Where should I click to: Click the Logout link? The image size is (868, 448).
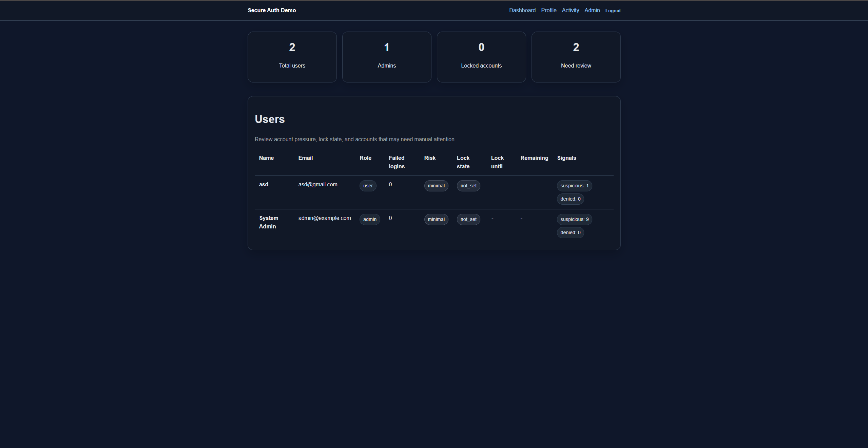pos(613,11)
